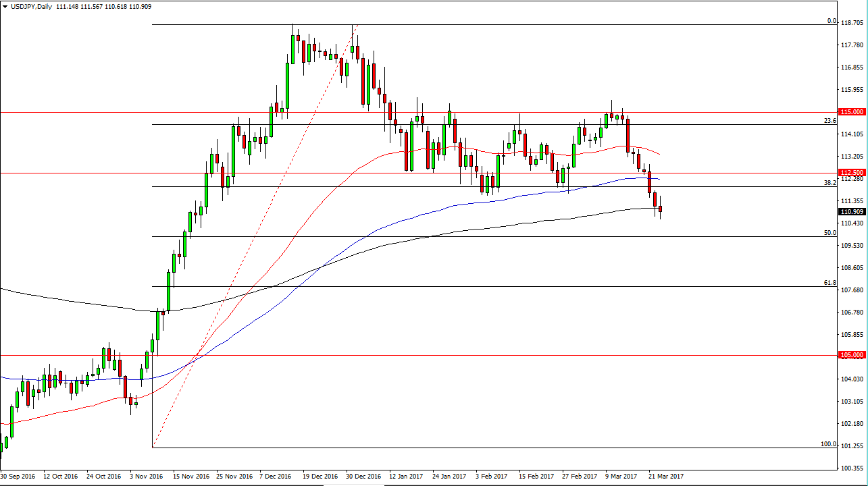Click the 115.000 price tag
This screenshot has width=868, height=486.
pyautogui.click(x=850, y=112)
